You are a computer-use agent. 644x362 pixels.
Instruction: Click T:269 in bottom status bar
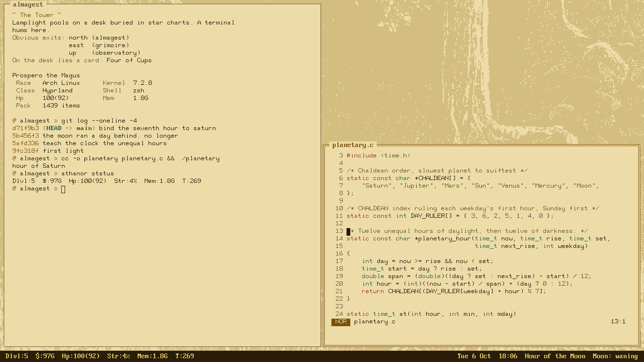click(x=185, y=356)
